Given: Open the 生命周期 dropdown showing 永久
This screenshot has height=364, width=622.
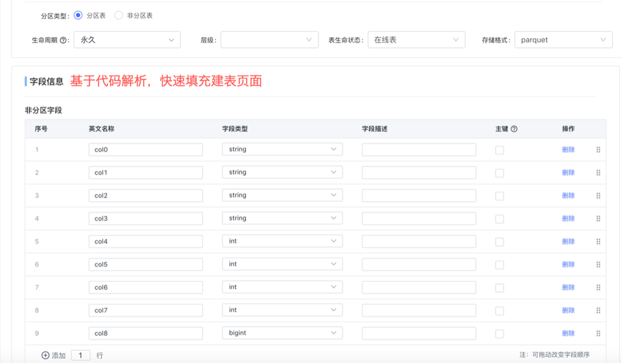Looking at the screenshot, I should coord(127,40).
